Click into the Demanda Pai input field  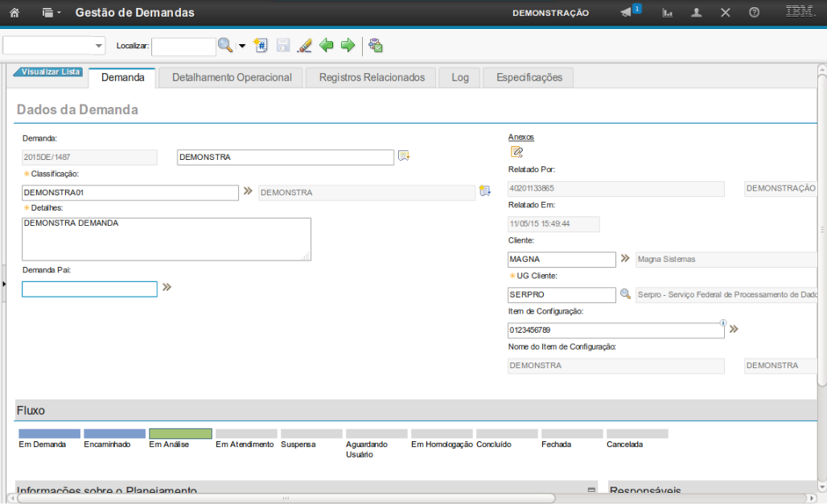point(89,289)
